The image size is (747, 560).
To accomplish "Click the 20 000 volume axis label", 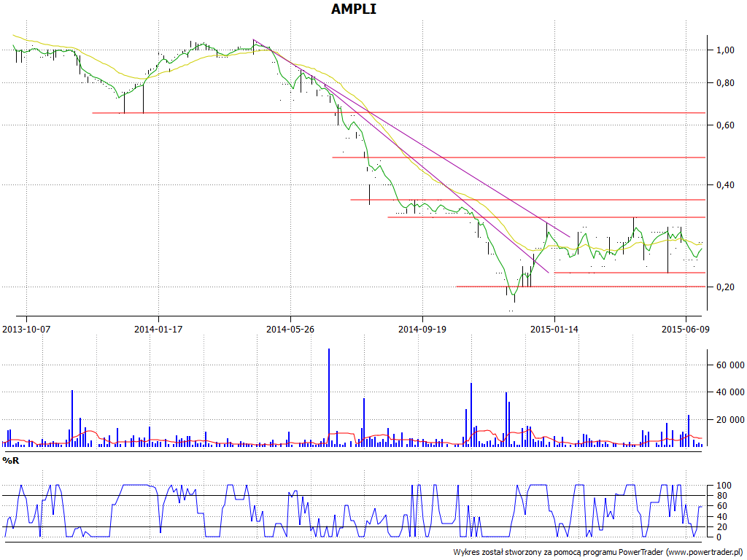I will point(729,419).
